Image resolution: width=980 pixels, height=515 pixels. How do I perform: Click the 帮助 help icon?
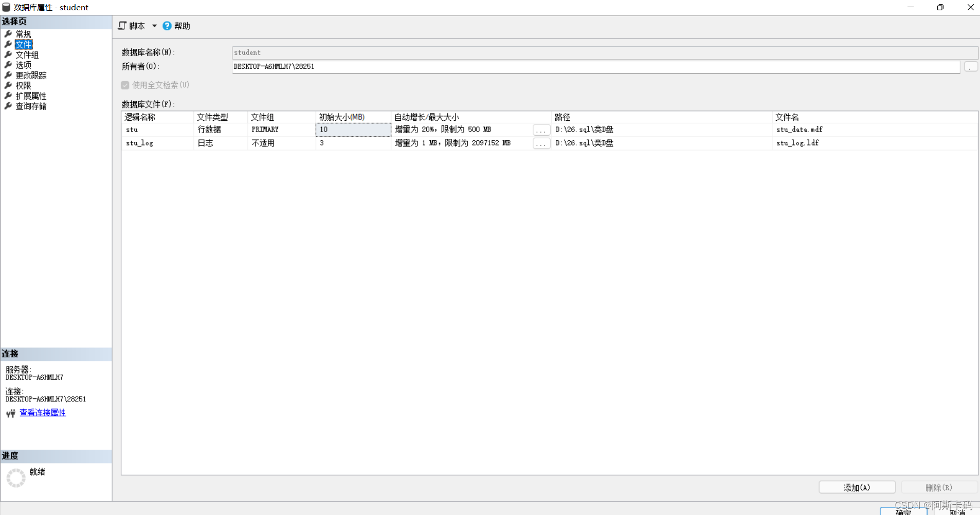(x=167, y=26)
